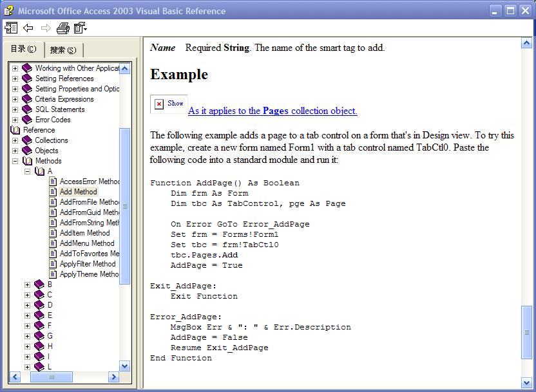Expand the C methods group
The width and height of the screenshot is (536, 392).
(27, 295)
